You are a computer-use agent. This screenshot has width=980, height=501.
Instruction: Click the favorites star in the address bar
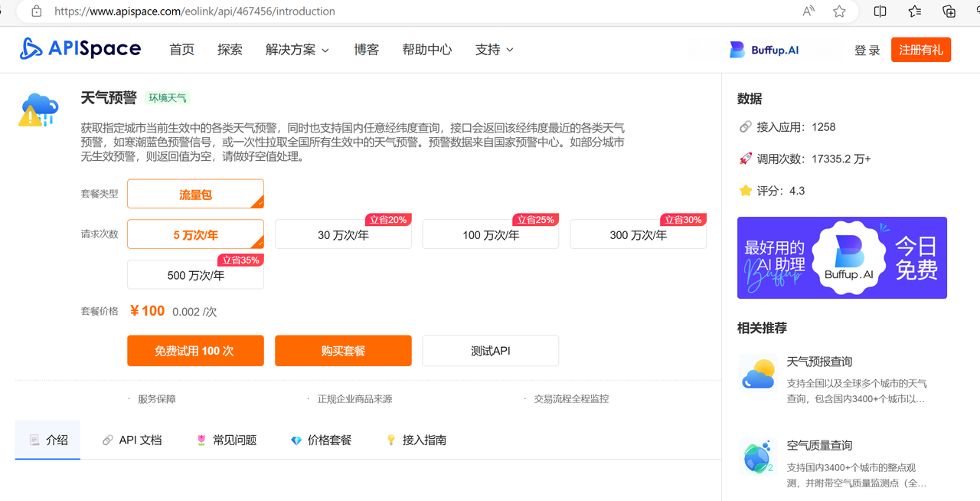[838, 11]
